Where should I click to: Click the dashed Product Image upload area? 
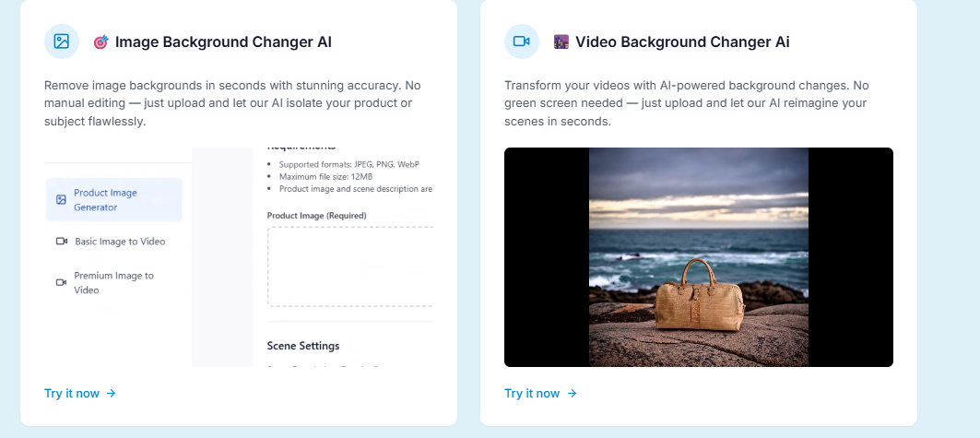pos(350,266)
